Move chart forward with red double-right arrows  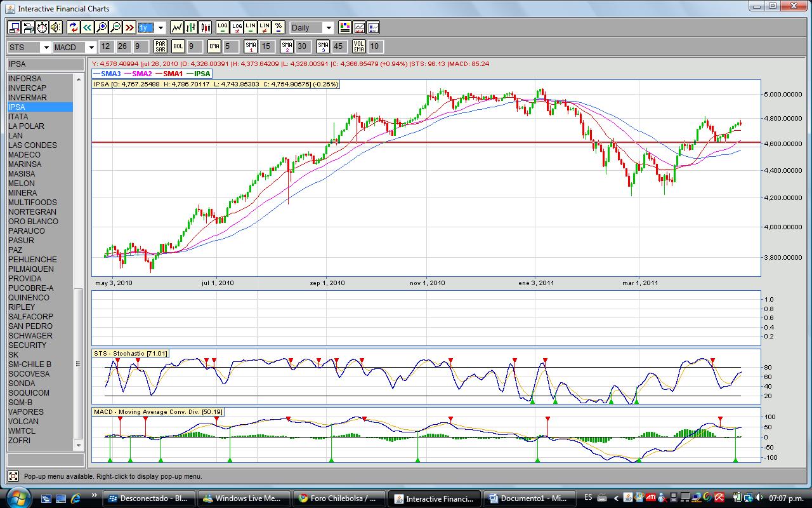click(x=129, y=27)
